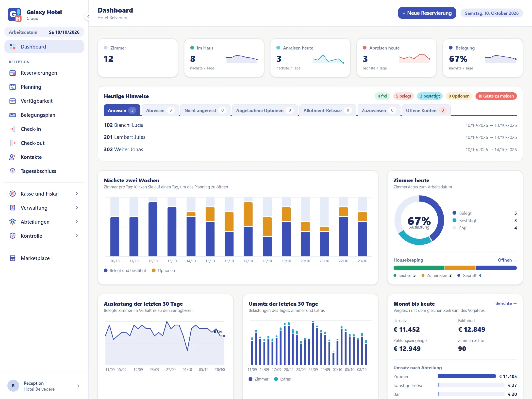Open the Berichte link

(x=506, y=303)
